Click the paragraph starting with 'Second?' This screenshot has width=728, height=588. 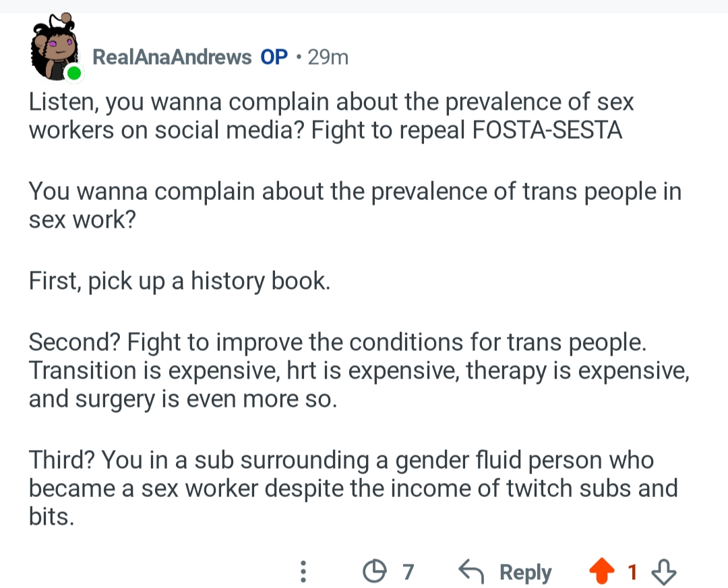[357, 370]
